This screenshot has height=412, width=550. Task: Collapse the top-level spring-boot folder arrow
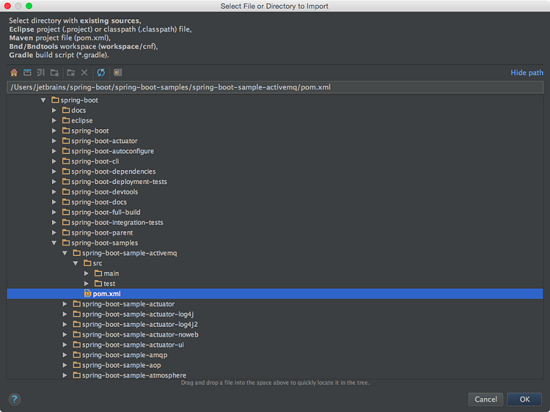click(43, 100)
